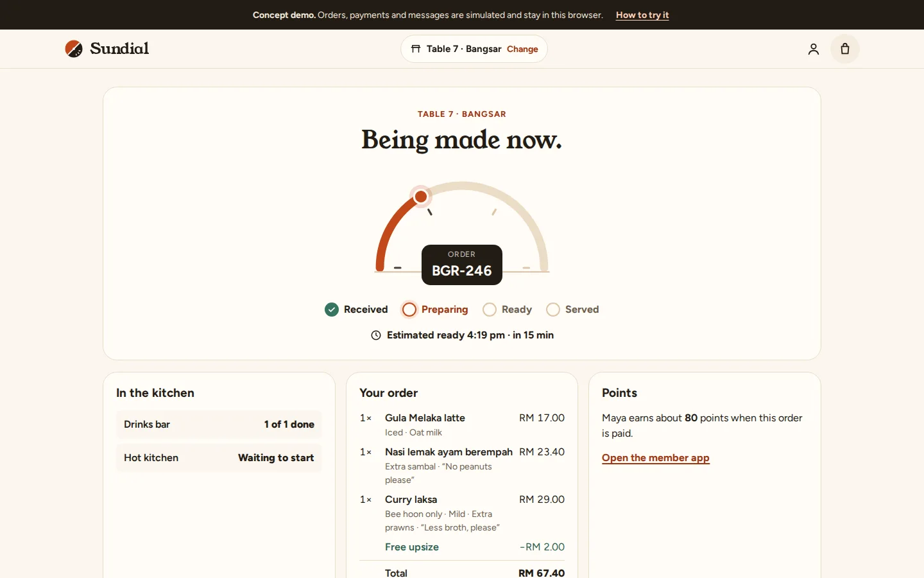This screenshot has height=578, width=924.
Task: Click the Gula Melaka latte item
Action: [462, 425]
